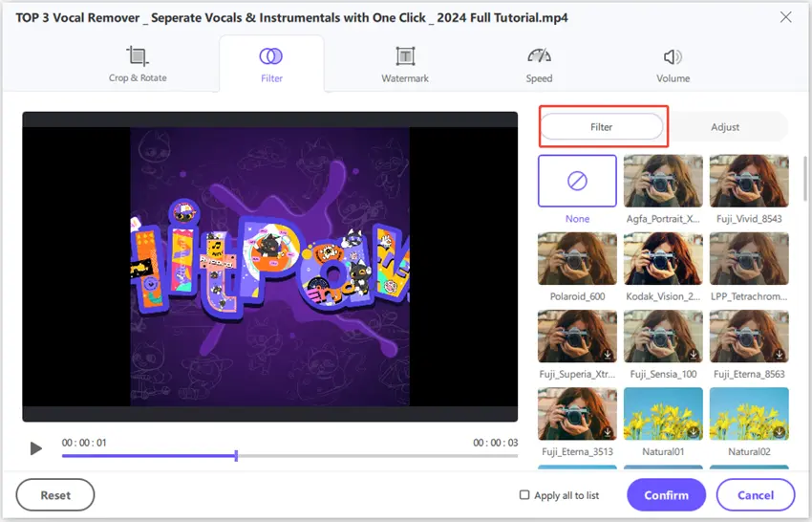Click the Speed gauge icon
812x522 pixels.
coord(539,55)
